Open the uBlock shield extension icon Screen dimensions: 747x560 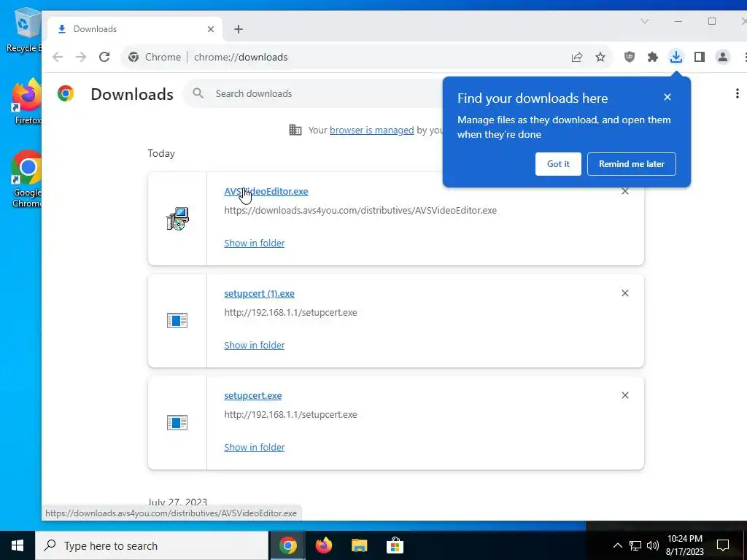coord(630,57)
